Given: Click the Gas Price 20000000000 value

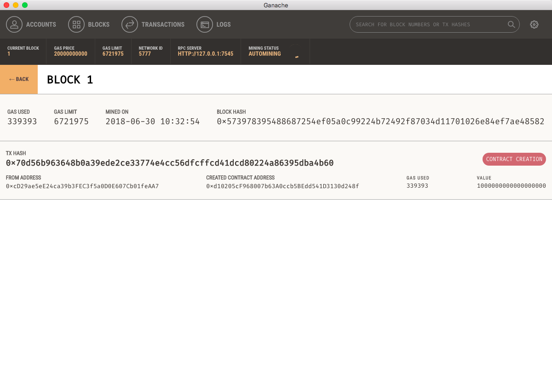Looking at the screenshot, I should point(70,54).
